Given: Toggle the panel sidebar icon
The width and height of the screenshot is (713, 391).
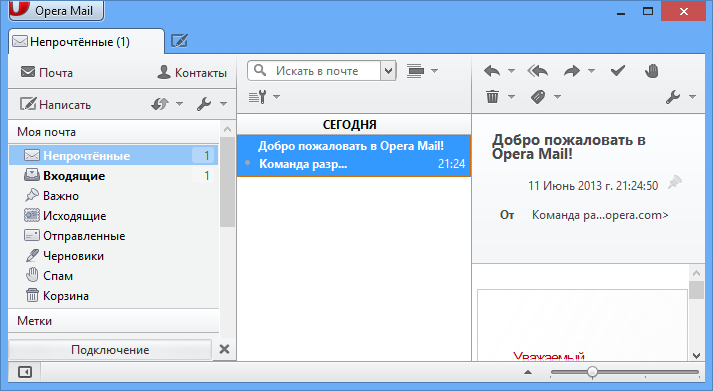Looking at the screenshot, I should click(x=25, y=372).
